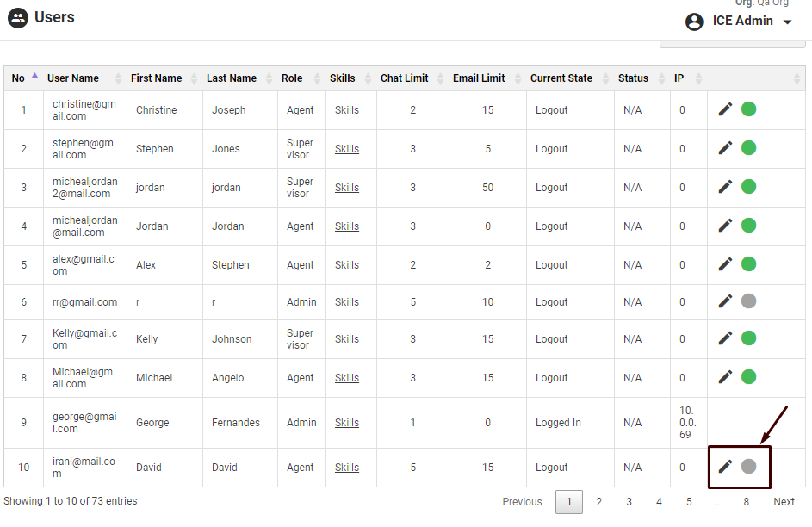Viewport: 812px width, 527px height.
Task: Click the Users group icon in header
Action: tap(18, 18)
